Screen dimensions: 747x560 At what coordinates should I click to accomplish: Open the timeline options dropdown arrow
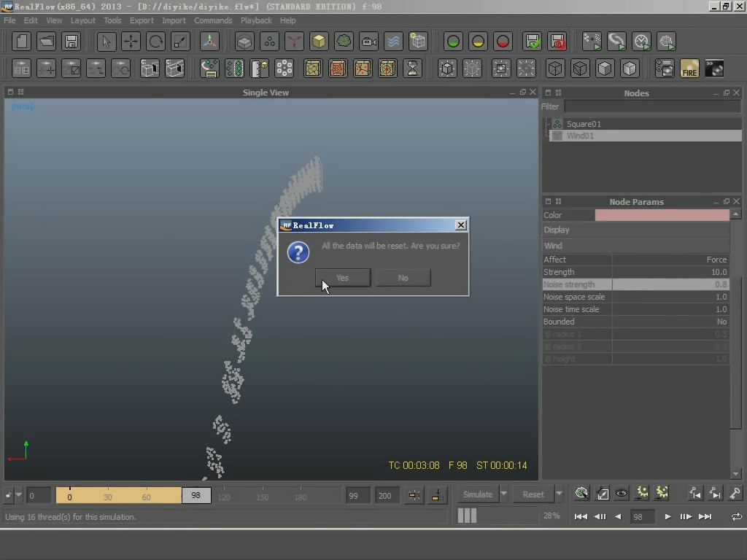point(18,495)
